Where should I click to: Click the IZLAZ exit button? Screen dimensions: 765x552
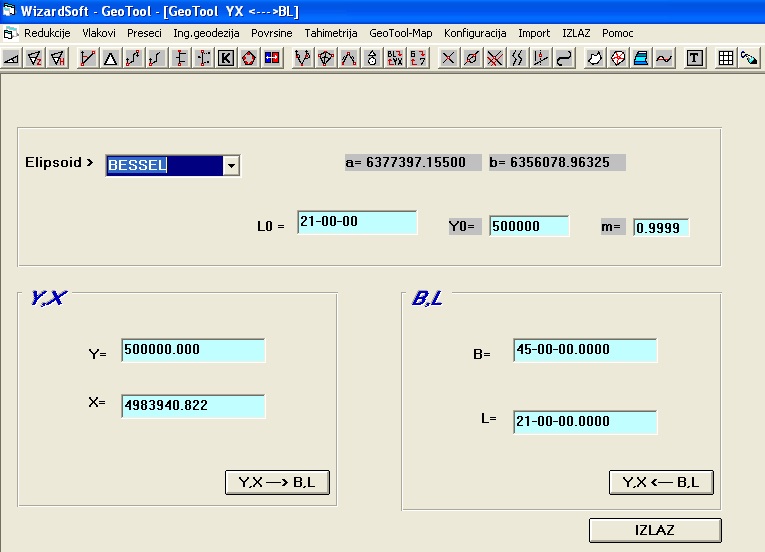tap(654, 530)
